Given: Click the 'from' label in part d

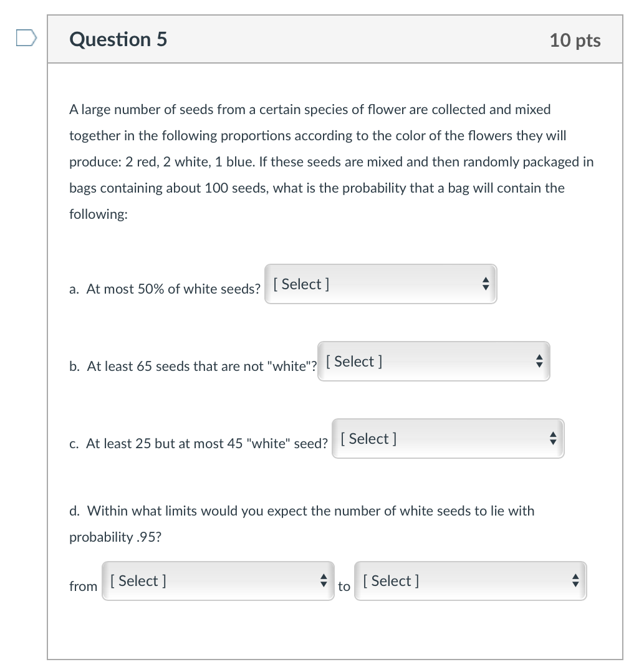Looking at the screenshot, I should pos(83,586).
